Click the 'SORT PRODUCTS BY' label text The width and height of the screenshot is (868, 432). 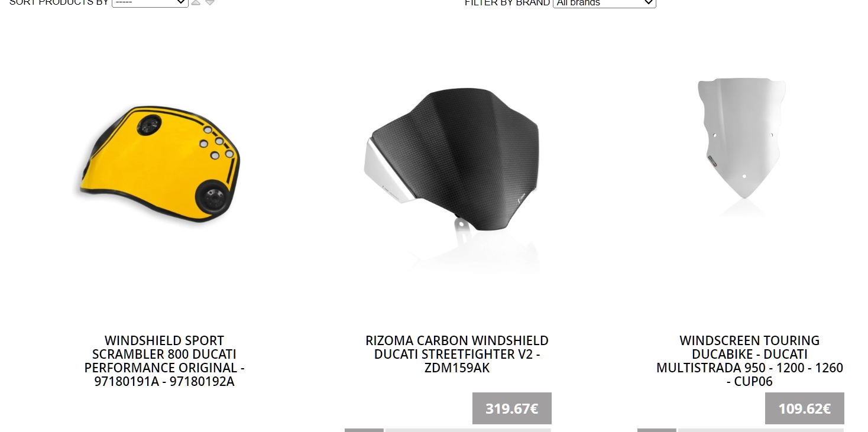59,2
